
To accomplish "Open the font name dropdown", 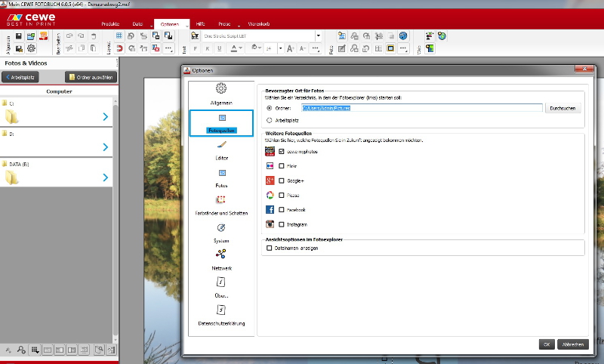I will coord(319,35).
